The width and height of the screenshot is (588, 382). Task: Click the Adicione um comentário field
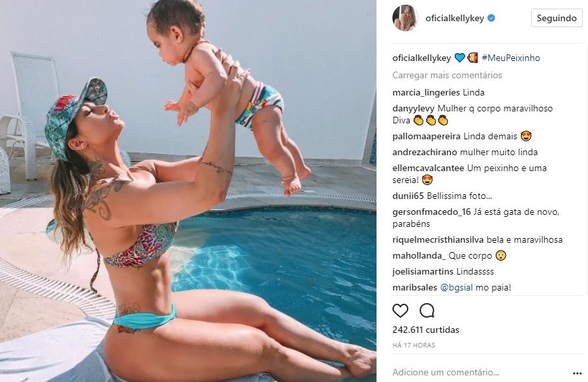coord(445,373)
